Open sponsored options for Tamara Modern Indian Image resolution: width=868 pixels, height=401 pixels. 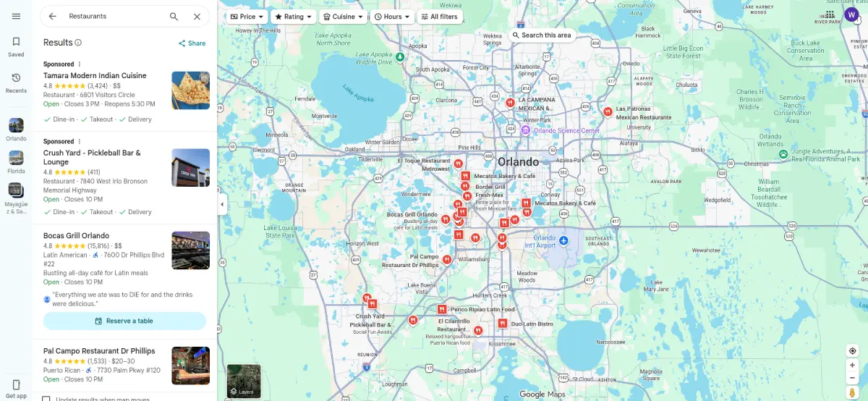[80, 64]
